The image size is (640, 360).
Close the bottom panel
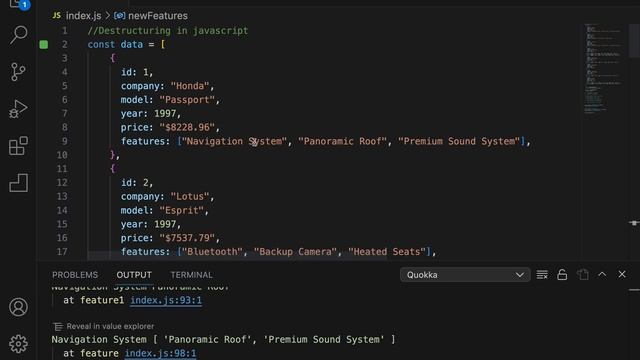click(x=622, y=274)
